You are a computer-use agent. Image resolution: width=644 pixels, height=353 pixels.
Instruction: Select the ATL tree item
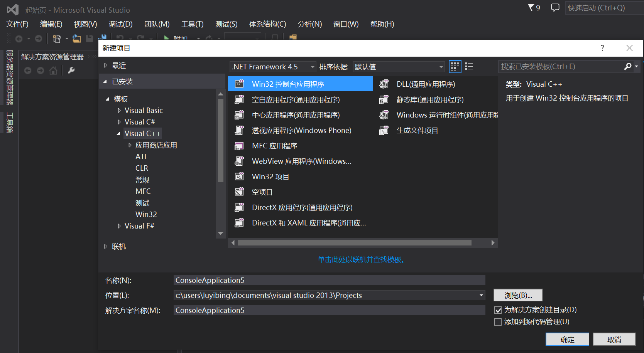point(142,156)
